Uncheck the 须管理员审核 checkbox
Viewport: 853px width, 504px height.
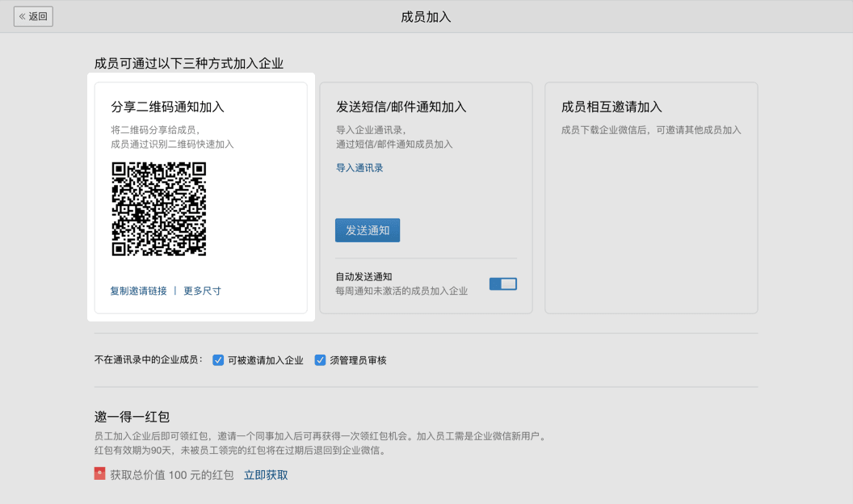320,360
